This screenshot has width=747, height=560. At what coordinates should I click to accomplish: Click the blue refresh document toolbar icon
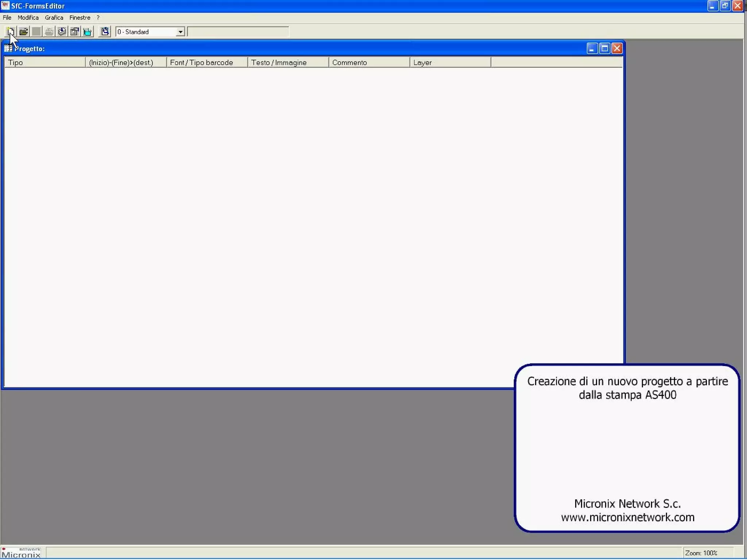click(105, 32)
